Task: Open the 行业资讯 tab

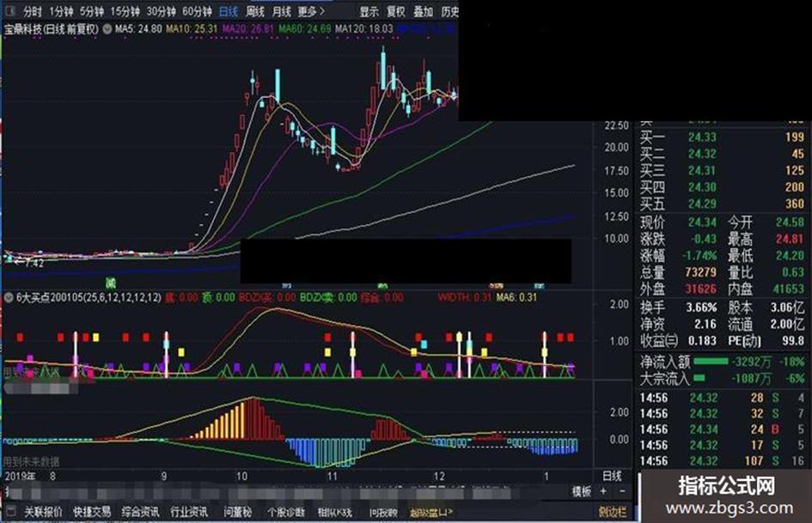Action: (189, 512)
